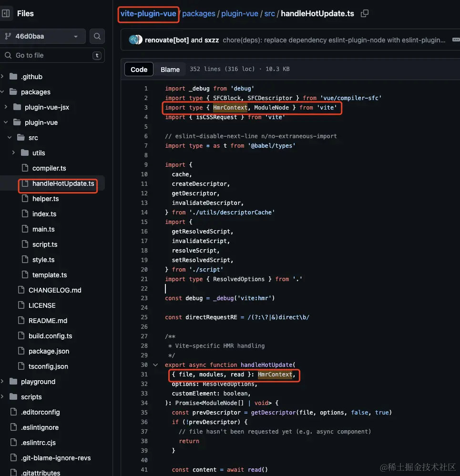This screenshot has width=460, height=476.
Task: Open compiler.ts in the file tree
Action: pyautogui.click(x=49, y=168)
